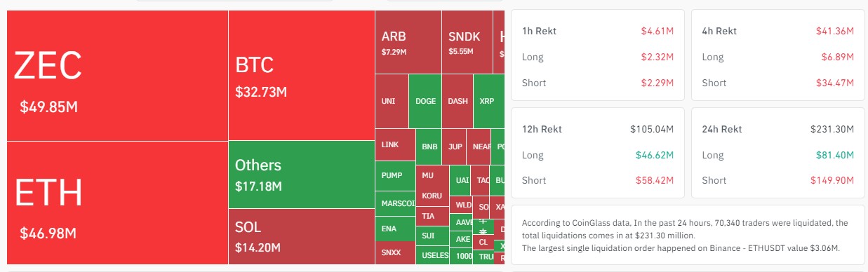868x272 pixels.
Task: Click the BTC $32.73M tile
Action: (301, 76)
